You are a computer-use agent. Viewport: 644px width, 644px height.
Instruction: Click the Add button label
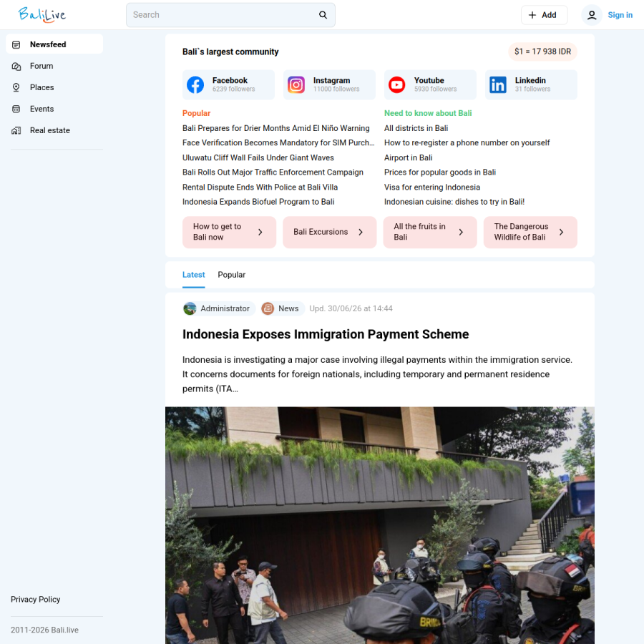pyautogui.click(x=549, y=15)
